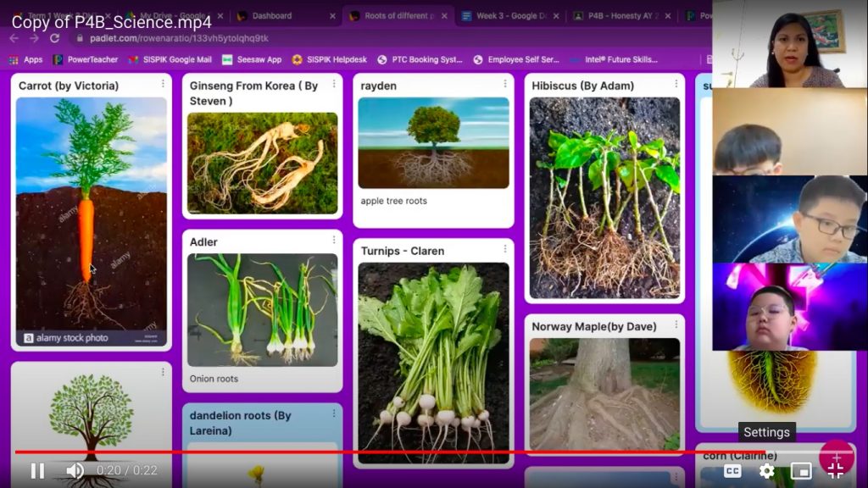Open three-dot menu on Hibiscus post
The height and width of the screenshot is (488, 868).
(676, 84)
